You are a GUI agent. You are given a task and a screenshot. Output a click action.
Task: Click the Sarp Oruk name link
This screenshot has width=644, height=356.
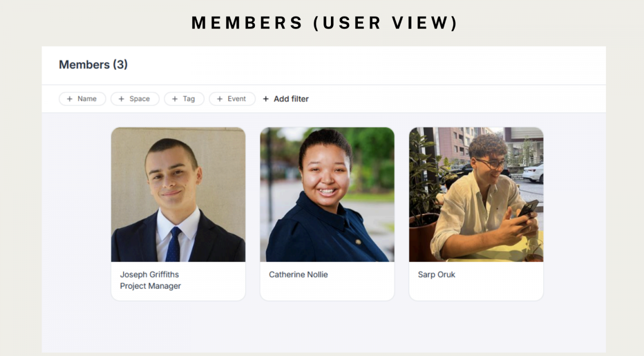tap(436, 275)
